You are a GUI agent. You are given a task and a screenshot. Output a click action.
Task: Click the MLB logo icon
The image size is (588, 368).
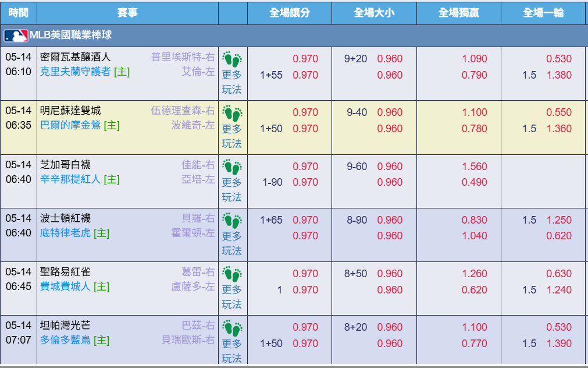point(16,36)
